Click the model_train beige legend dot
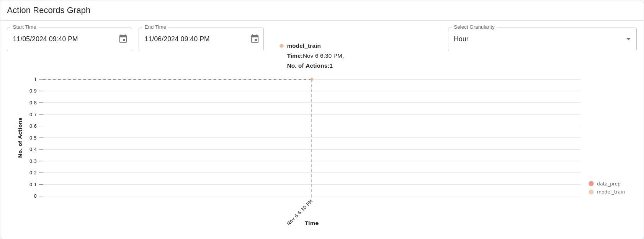 [x=591, y=192]
